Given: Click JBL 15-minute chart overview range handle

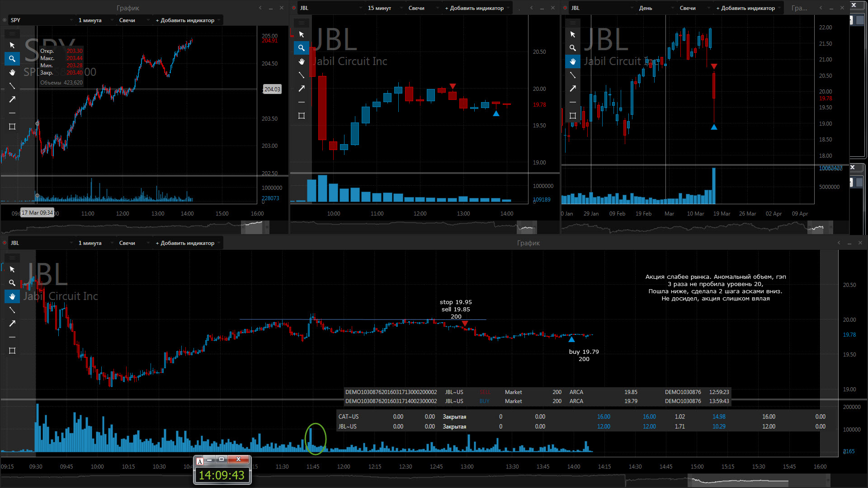Looking at the screenshot, I should click(527, 227).
